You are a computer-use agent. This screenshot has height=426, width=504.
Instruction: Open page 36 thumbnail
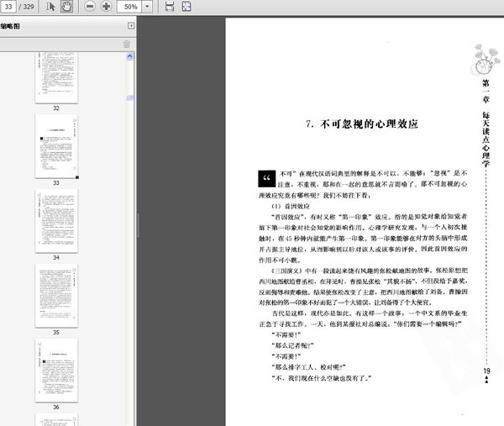click(56, 371)
